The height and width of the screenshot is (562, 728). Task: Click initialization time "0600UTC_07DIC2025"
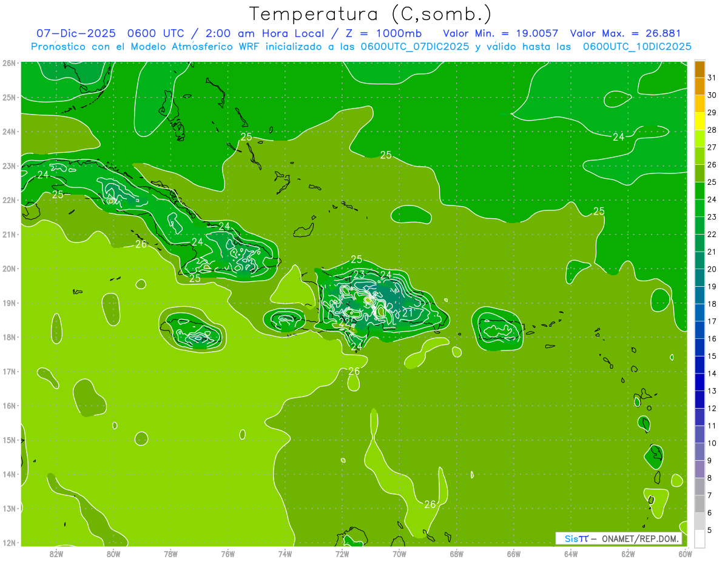[415, 47]
